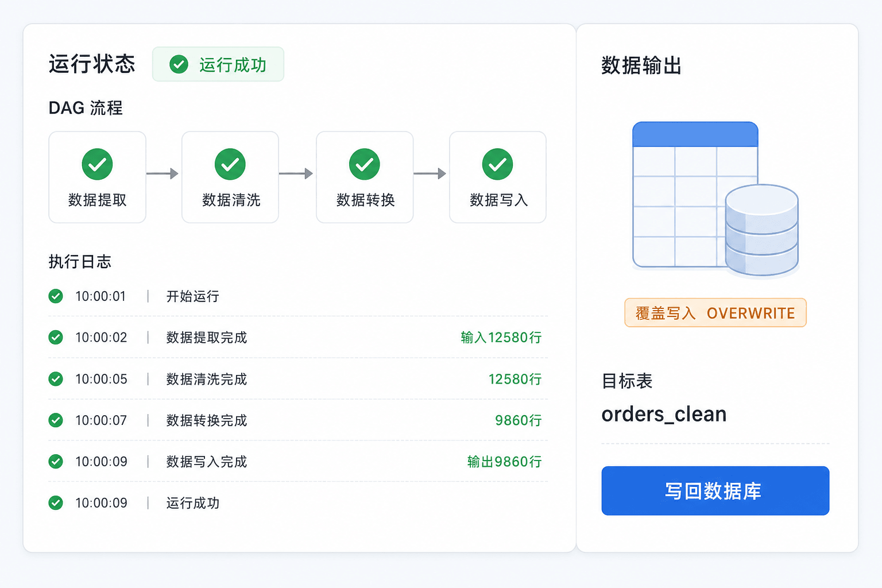Click the 9860行 value in 数据转换完成 row

point(519,420)
